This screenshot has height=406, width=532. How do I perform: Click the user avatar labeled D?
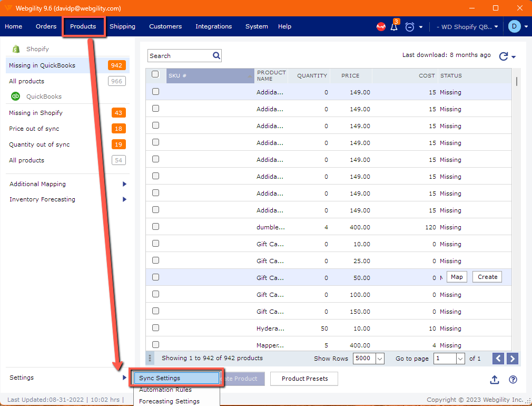click(515, 26)
